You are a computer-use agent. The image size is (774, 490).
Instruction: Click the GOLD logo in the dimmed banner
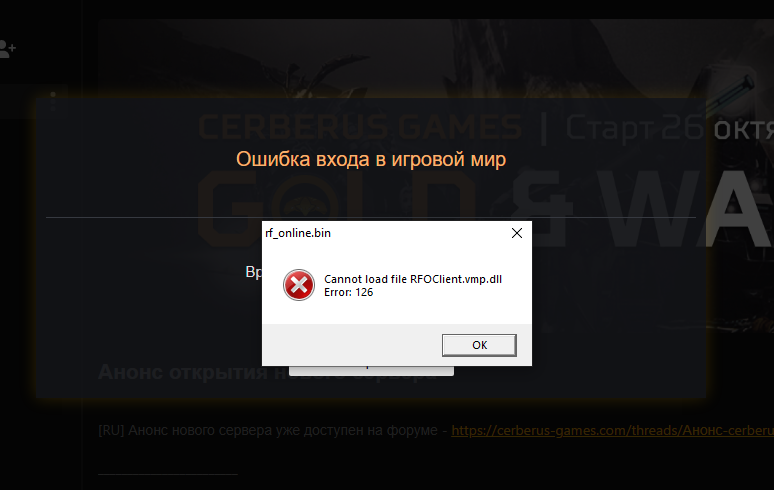(x=336, y=208)
